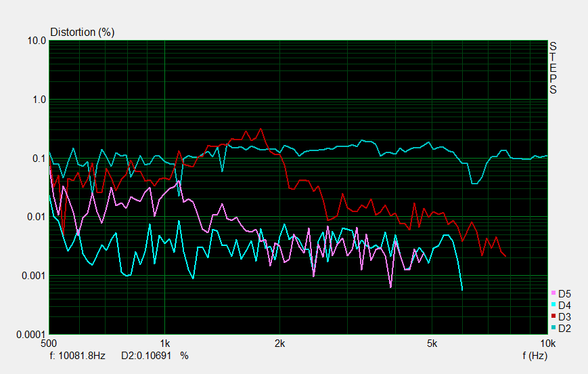Screen dimensions: 588x374
Task: Click the D2:0.10691 % cursor readout
Action: (155, 356)
